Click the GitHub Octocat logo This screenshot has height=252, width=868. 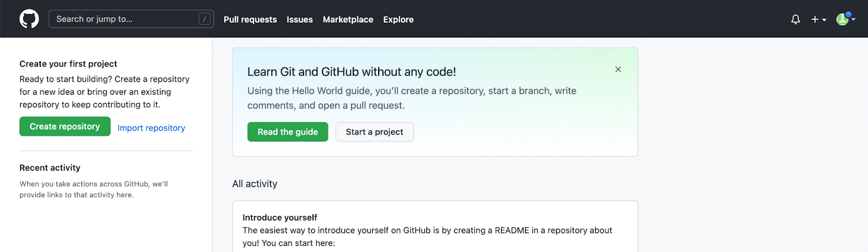[29, 19]
